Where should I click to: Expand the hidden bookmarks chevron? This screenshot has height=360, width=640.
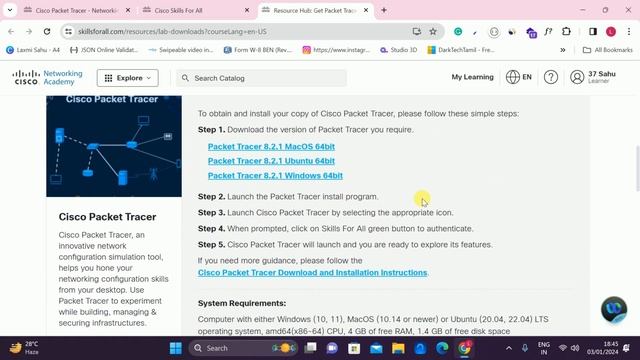562,50
